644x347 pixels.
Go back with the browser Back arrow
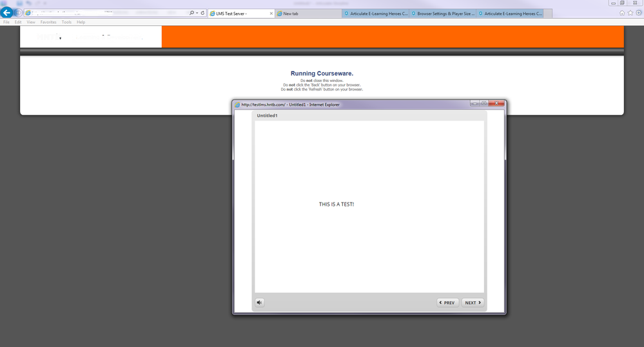[x=6, y=13]
